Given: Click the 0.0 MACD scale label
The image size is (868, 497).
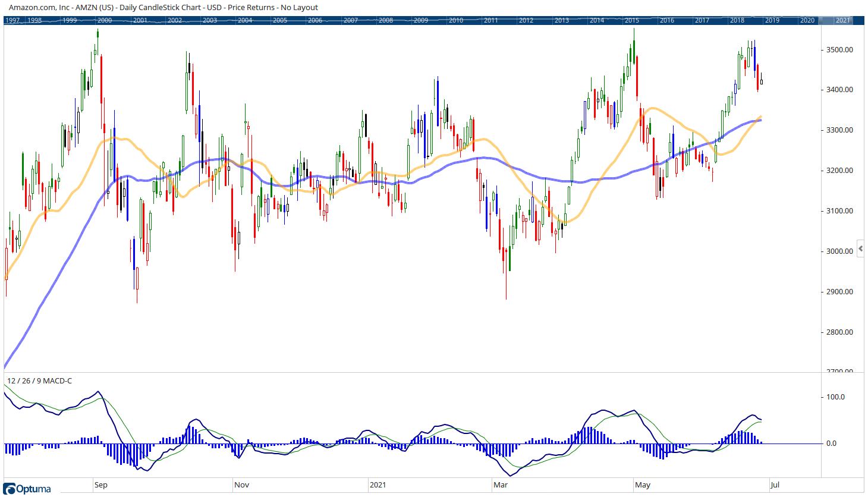Looking at the screenshot, I should click(x=831, y=443).
